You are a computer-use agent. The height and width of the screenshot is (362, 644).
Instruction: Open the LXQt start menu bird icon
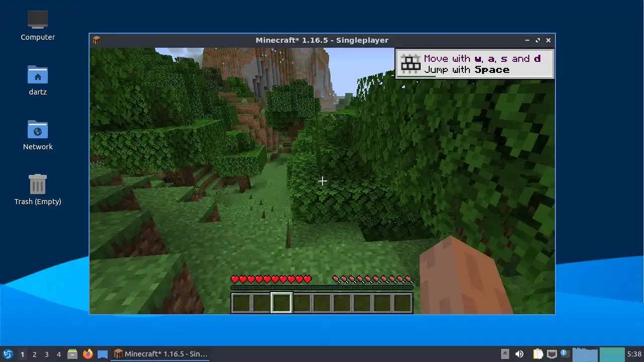(8, 354)
